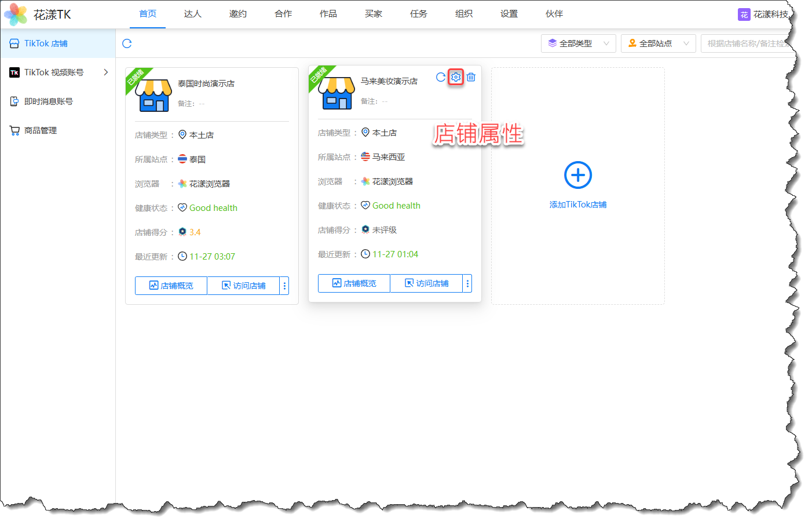Click the plus icon to add TikTok store
812x525 pixels.
point(577,175)
